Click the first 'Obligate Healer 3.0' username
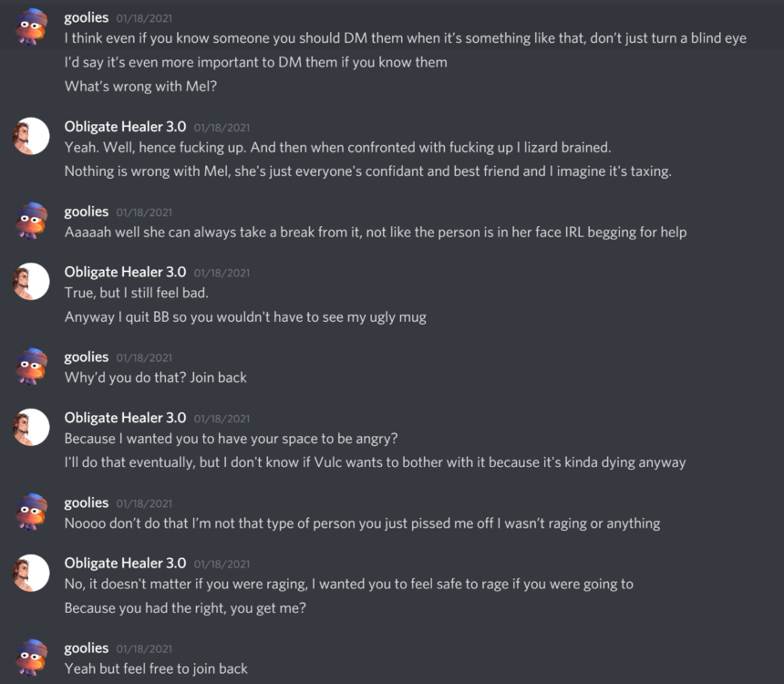Viewport: 784px width, 684px height. 124,127
